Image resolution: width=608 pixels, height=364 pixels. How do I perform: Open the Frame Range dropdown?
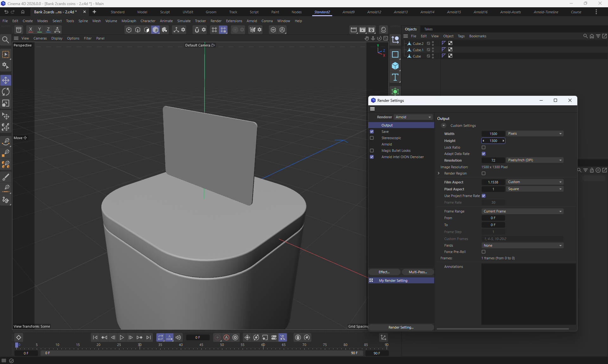522,211
